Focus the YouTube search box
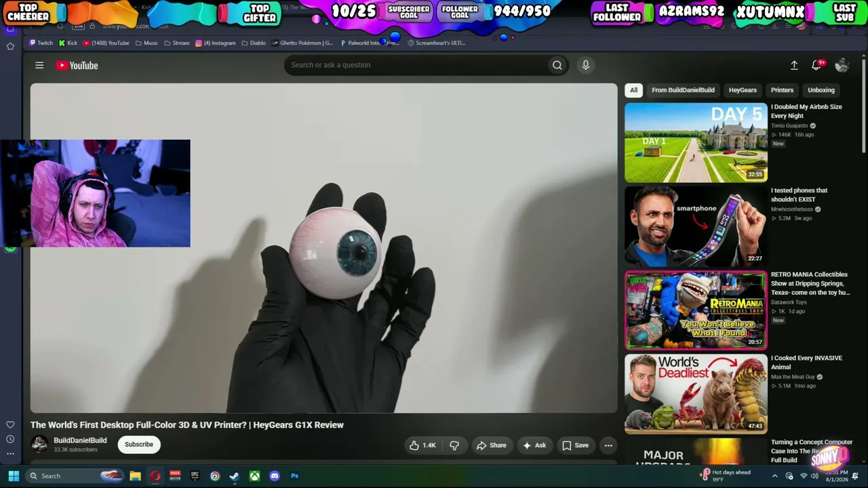This screenshot has width=868, height=488. 416,65
